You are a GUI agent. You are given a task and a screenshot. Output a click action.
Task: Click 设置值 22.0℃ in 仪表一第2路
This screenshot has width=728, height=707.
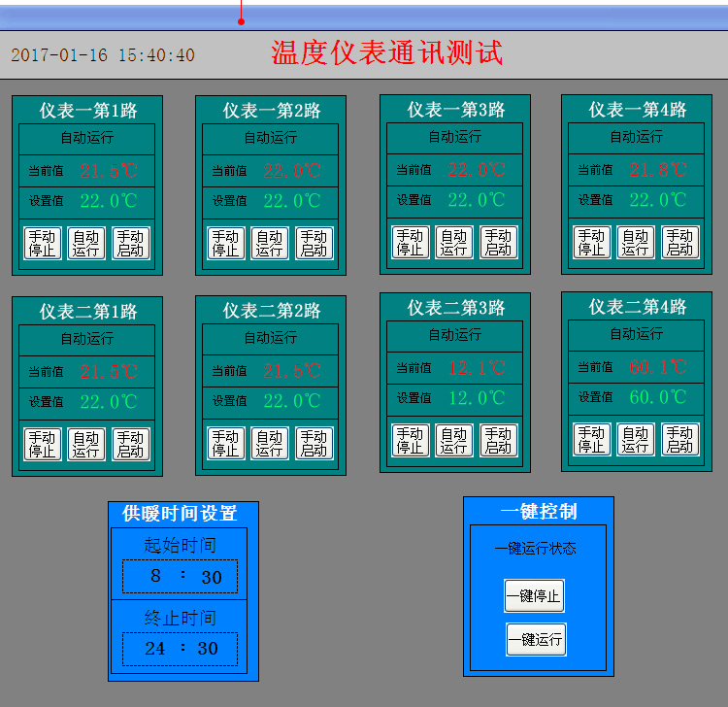point(292,201)
